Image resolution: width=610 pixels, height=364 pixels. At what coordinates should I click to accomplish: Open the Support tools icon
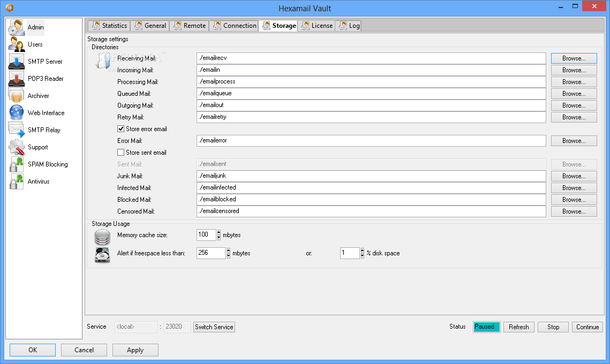pos(17,147)
